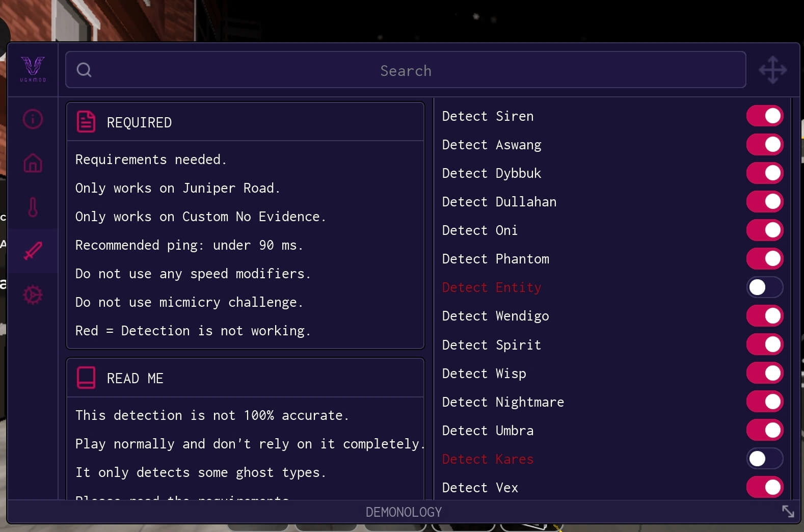Click the 'Detect Wendigo' label
Screen dimensions: 804x532
[x=495, y=316]
